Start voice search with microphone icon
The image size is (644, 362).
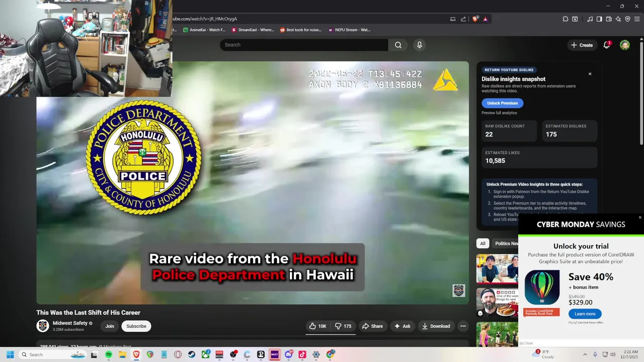[420, 45]
